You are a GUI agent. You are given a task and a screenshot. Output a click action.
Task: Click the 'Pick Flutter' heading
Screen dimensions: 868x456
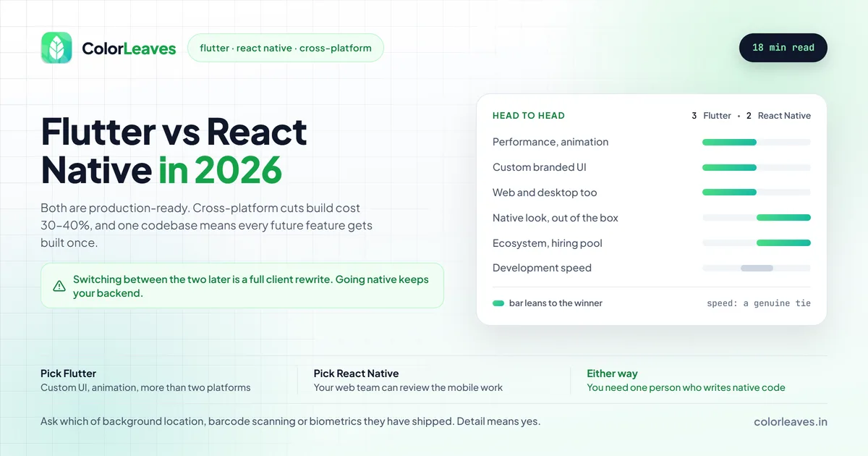click(x=68, y=373)
